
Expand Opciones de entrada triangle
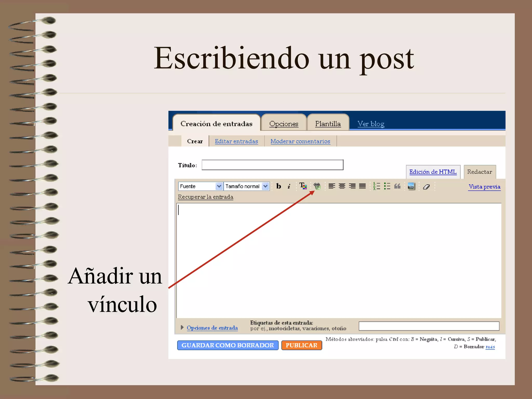pyautogui.click(x=182, y=327)
